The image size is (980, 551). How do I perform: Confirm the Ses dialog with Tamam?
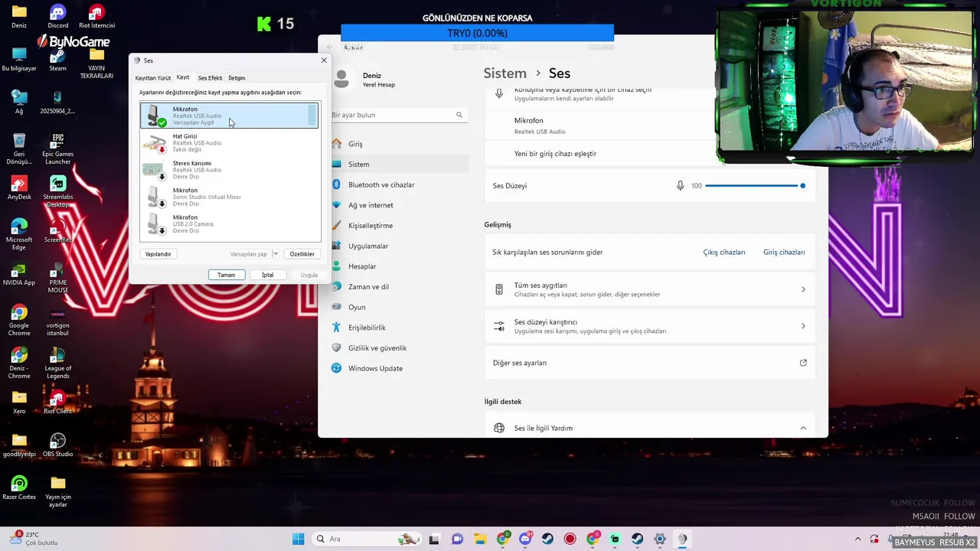(226, 275)
